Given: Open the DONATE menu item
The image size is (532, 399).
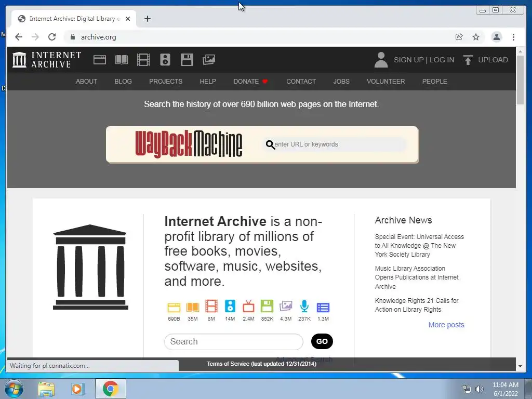Looking at the screenshot, I should click(250, 82).
